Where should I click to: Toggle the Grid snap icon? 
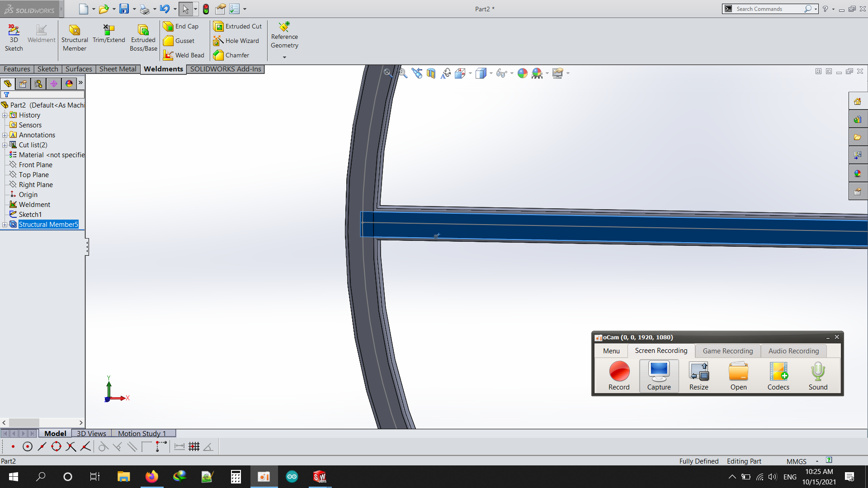[194, 447]
